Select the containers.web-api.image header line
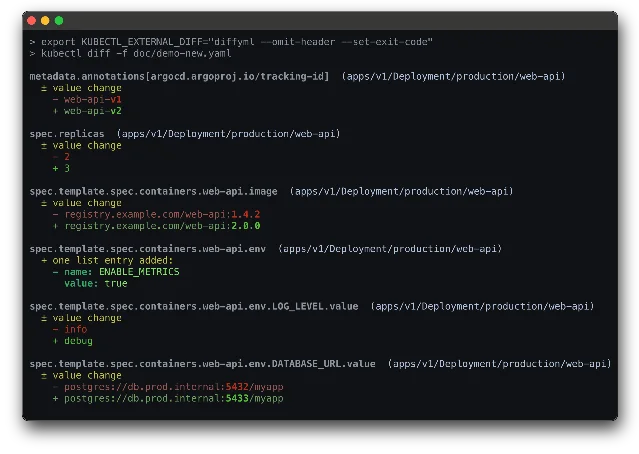The height and width of the screenshot is (454, 639). (x=271, y=191)
